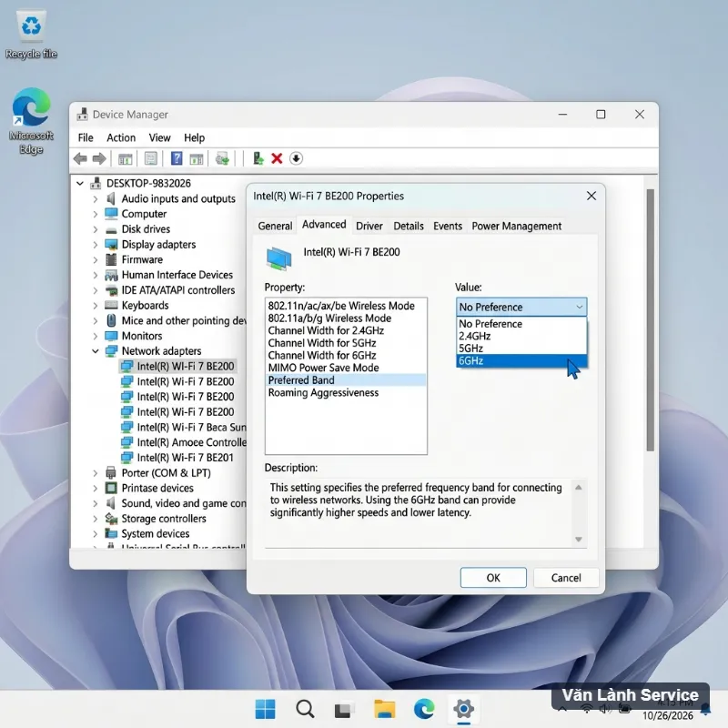
Task: Click the Monitors category icon in tree
Action: [111, 336]
